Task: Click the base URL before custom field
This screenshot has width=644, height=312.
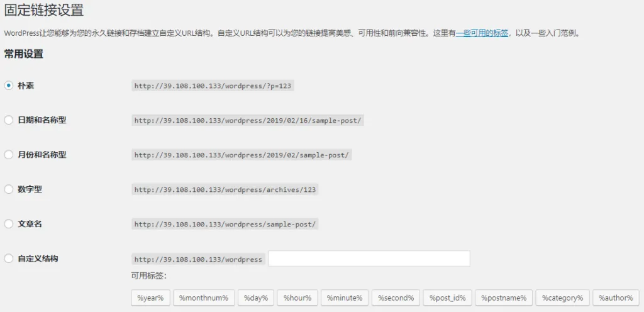Action: coord(198,259)
